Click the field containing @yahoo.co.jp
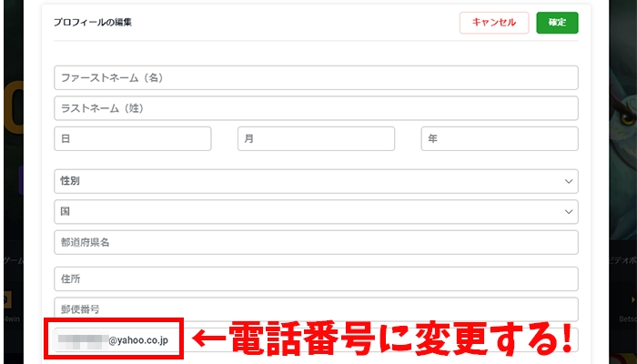Image resolution: width=637 pixels, height=364 pixels. 118,339
